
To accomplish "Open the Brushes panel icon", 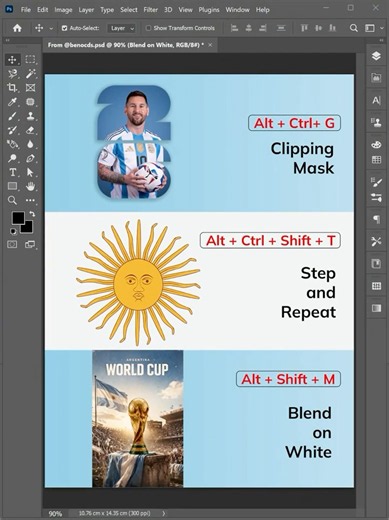I will (x=376, y=197).
